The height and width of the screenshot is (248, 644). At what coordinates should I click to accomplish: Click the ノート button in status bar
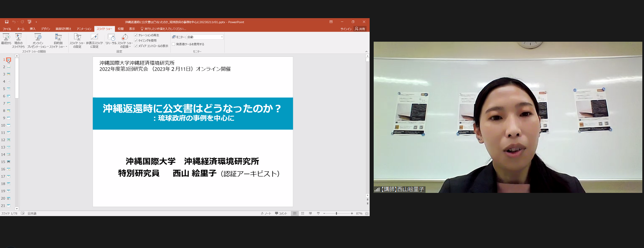266,213
